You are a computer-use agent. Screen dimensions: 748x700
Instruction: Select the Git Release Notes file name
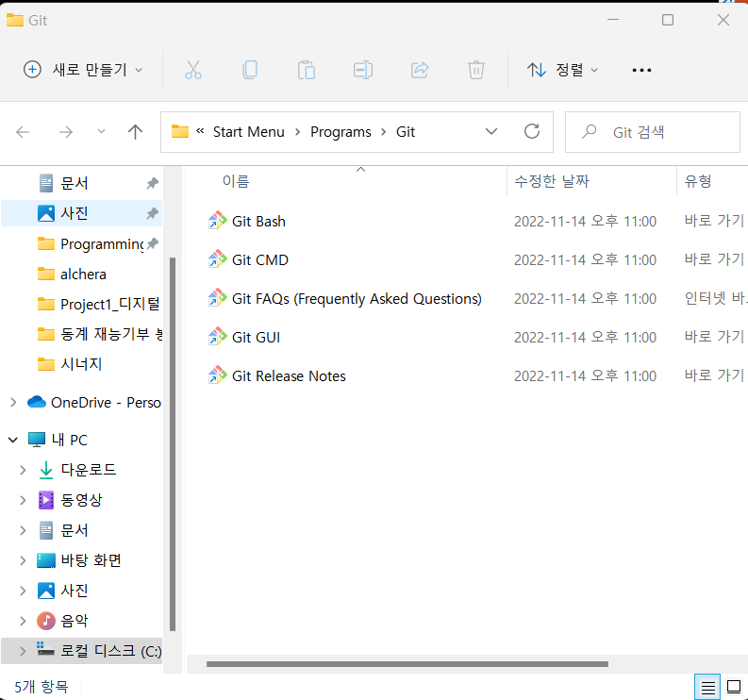(x=289, y=376)
